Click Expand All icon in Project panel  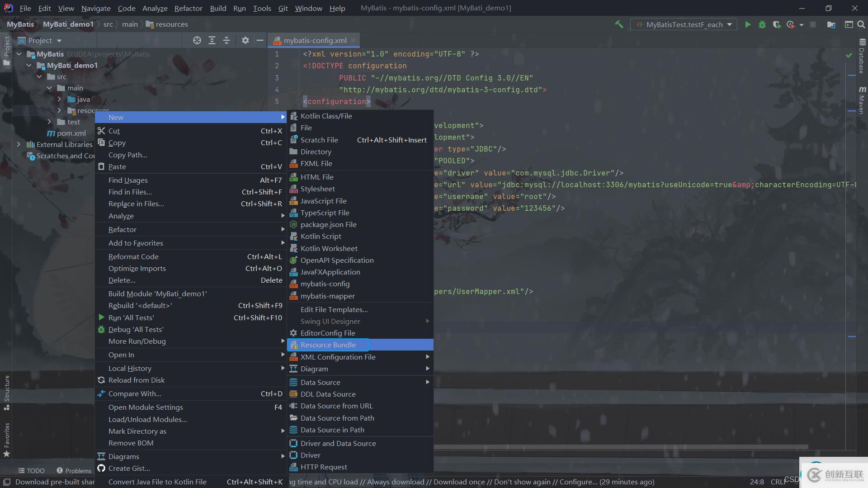click(212, 40)
